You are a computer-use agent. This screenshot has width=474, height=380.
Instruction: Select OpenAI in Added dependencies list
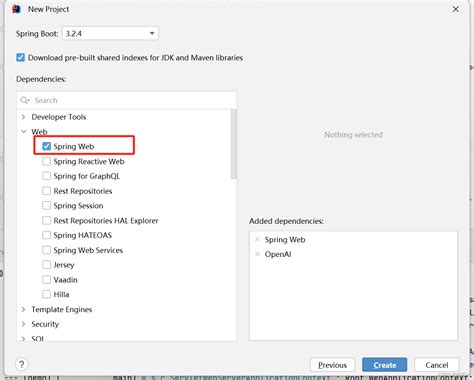278,254
